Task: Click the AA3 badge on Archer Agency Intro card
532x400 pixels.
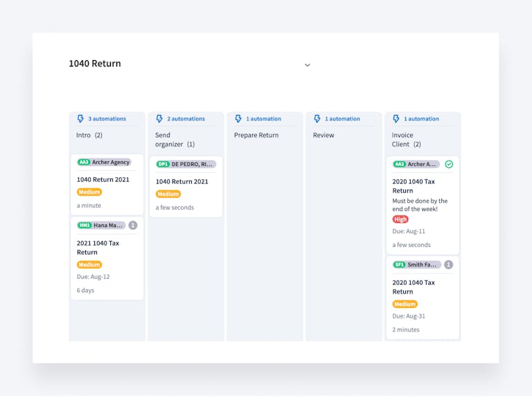Action: coord(84,163)
